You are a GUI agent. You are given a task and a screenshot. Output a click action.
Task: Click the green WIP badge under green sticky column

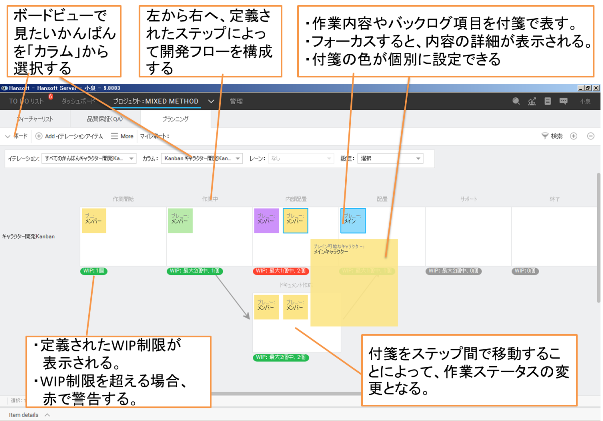(195, 271)
